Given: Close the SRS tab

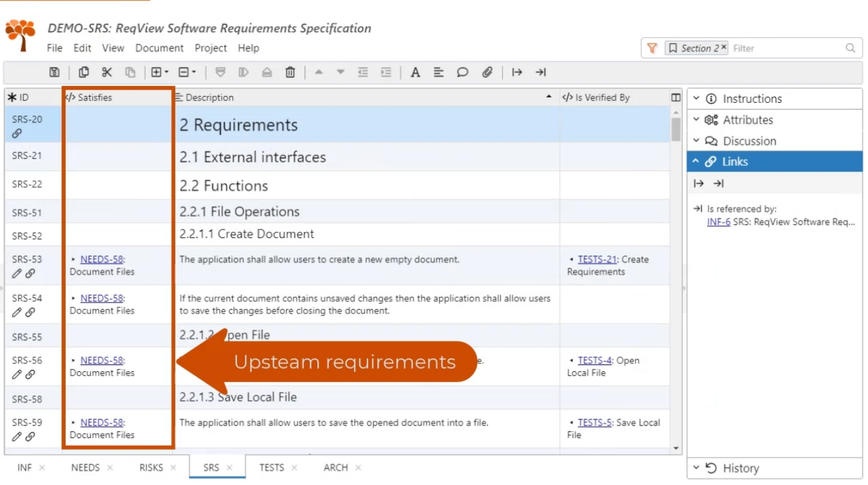Looking at the screenshot, I should click(230, 468).
